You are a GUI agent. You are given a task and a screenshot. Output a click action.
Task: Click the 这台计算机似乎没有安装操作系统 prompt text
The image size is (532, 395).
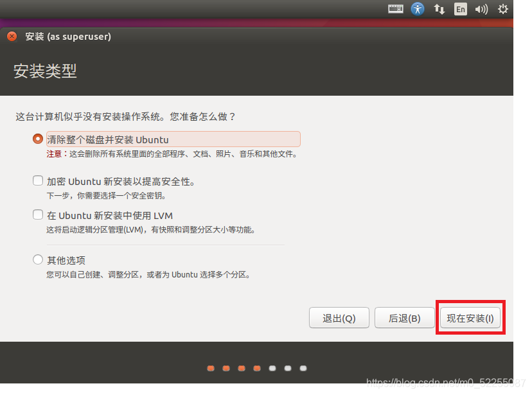[125, 117]
